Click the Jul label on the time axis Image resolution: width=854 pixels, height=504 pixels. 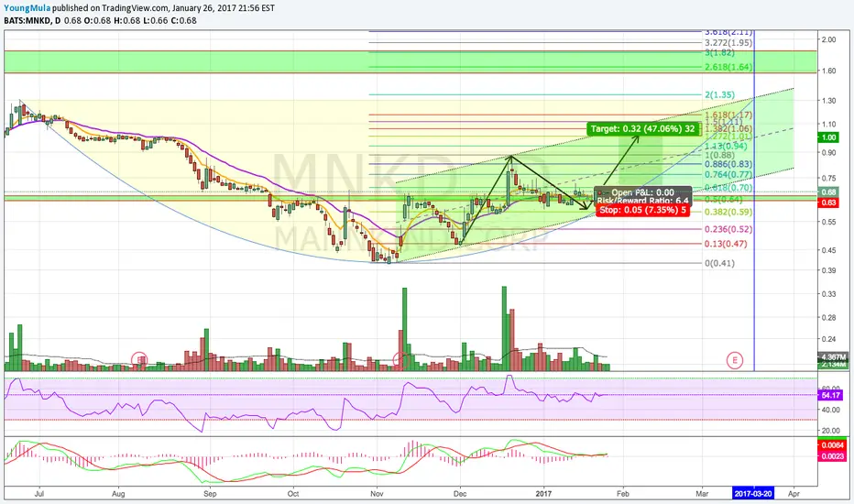click(x=39, y=494)
